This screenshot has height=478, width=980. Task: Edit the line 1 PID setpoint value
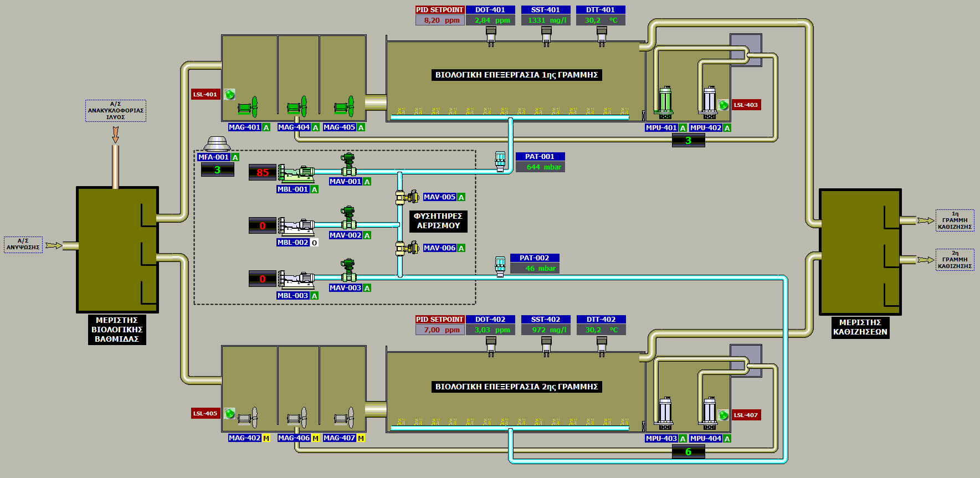point(440,20)
